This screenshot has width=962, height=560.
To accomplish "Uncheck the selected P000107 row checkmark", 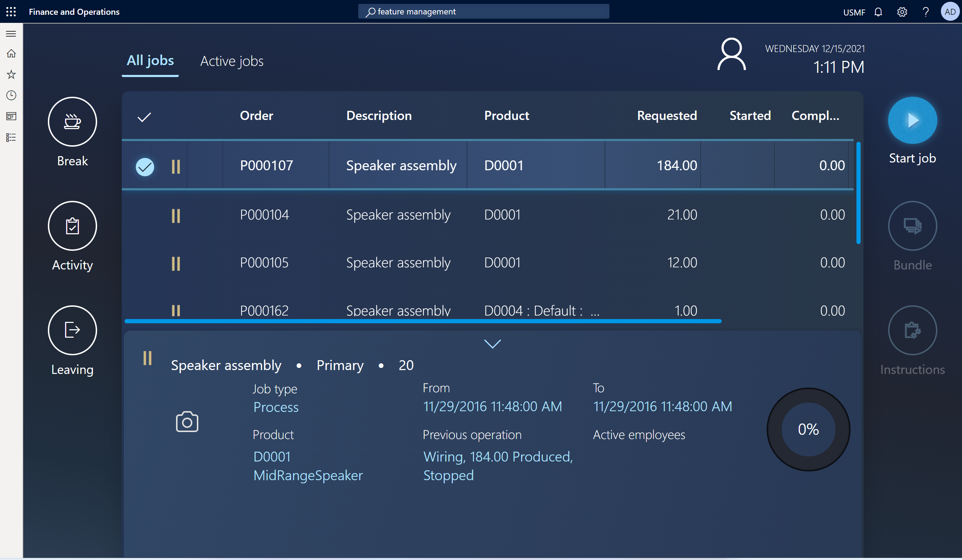I will click(x=145, y=166).
